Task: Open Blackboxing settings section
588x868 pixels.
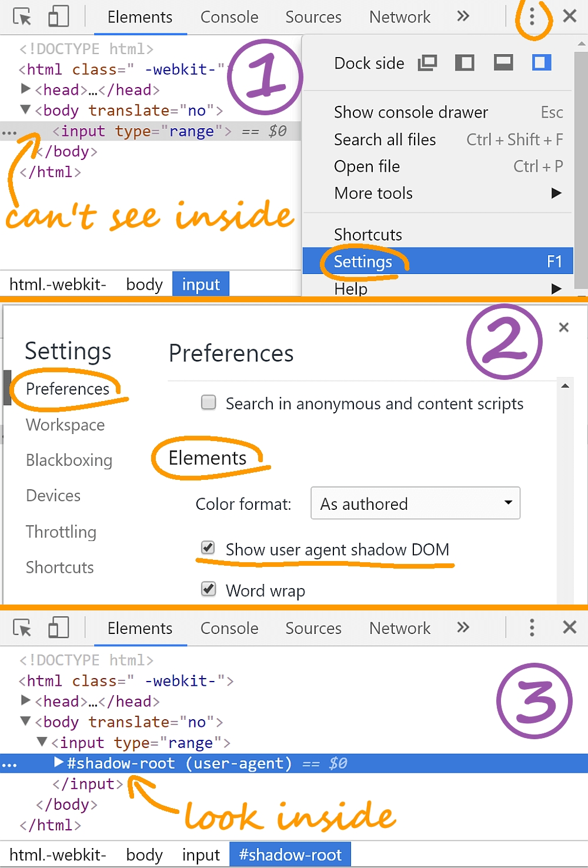Action: (x=69, y=460)
